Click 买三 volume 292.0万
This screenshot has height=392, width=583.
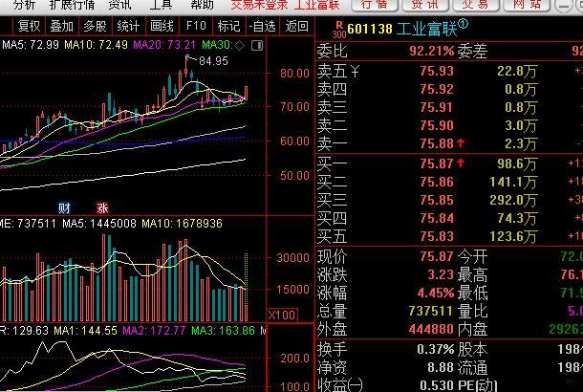tap(513, 200)
